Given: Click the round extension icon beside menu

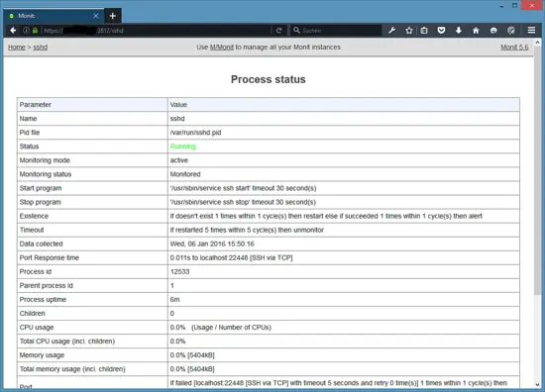Looking at the screenshot, I should tap(511, 31).
